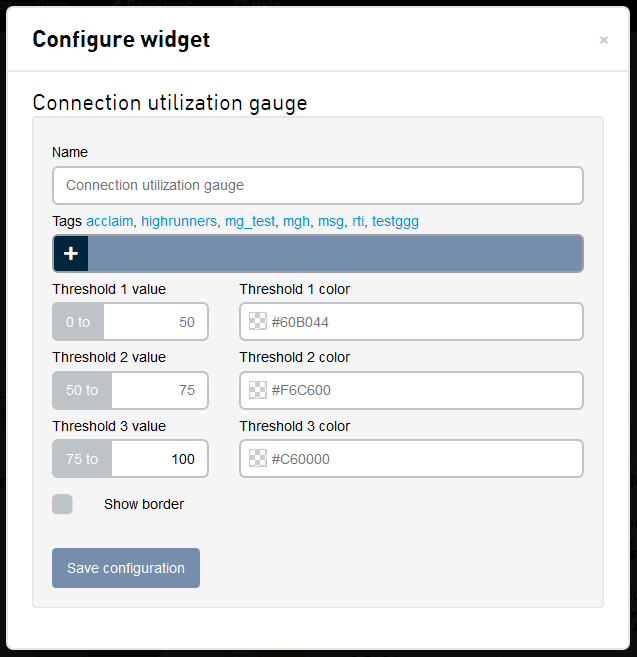Click the plus icon to add tag
637x657 pixels.
[x=71, y=254]
